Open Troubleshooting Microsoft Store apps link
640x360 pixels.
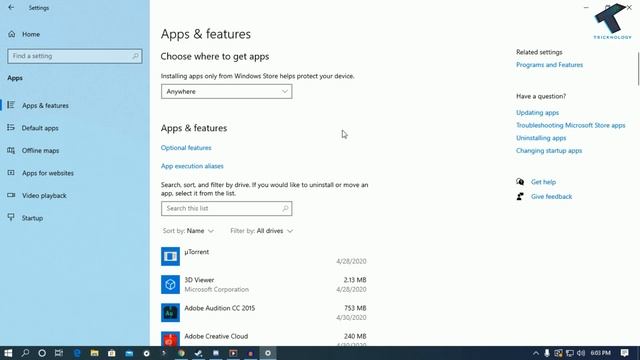tap(571, 125)
